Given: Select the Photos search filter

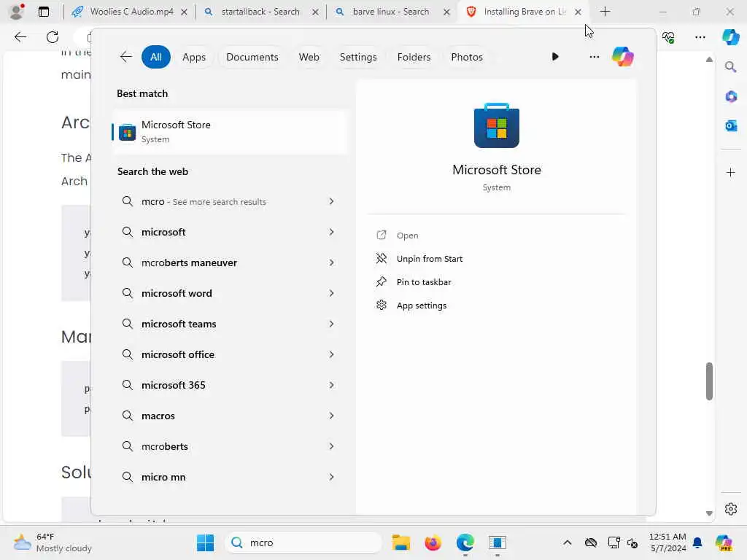Looking at the screenshot, I should pos(466,57).
